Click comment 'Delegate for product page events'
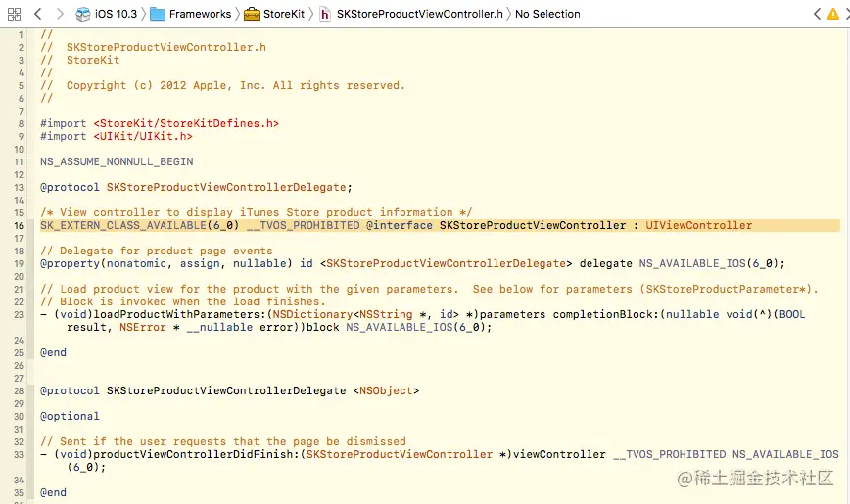The width and height of the screenshot is (850, 504). pos(157,251)
